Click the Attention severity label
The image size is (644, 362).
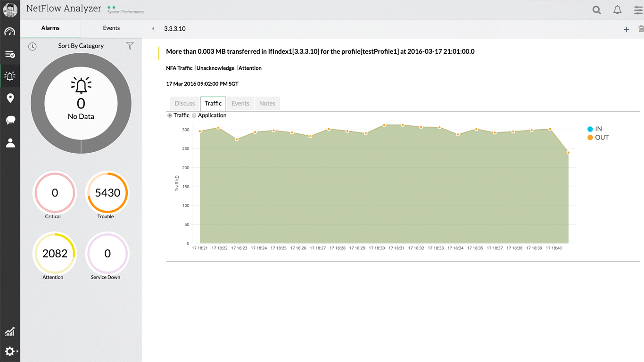(250, 68)
